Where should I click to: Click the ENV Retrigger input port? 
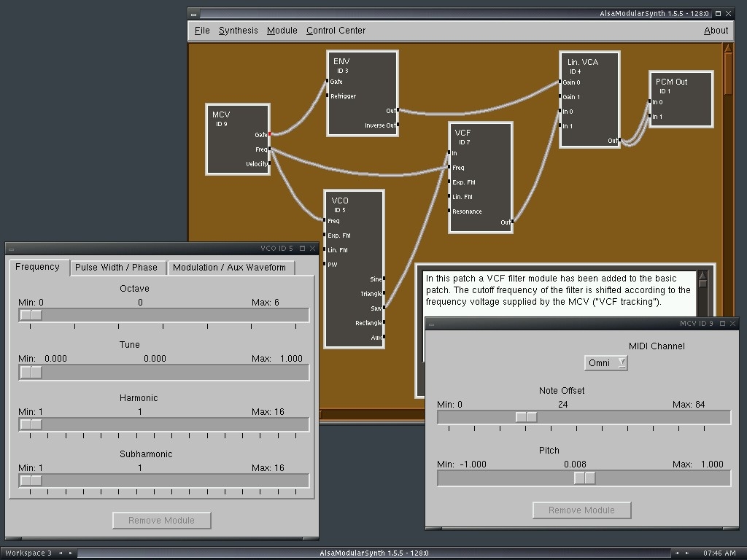328,96
